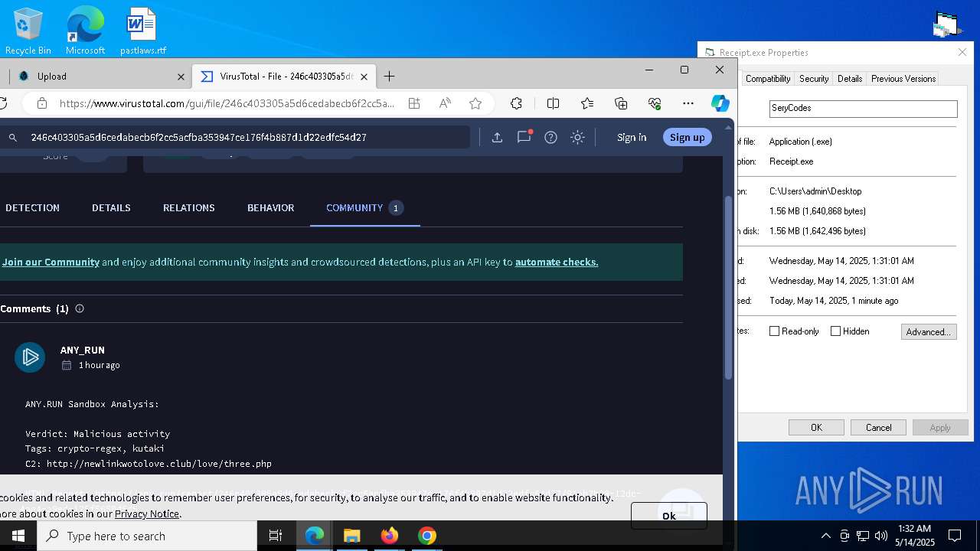
Task: Select the COMMUNITY tab
Action: (x=364, y=207)
